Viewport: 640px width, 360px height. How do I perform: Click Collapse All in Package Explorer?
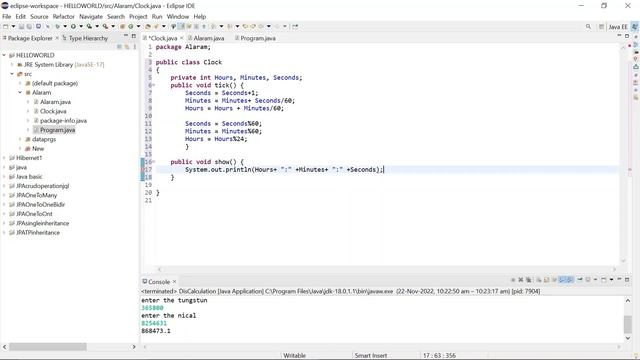pyautogui.click(x=119, y=47)
